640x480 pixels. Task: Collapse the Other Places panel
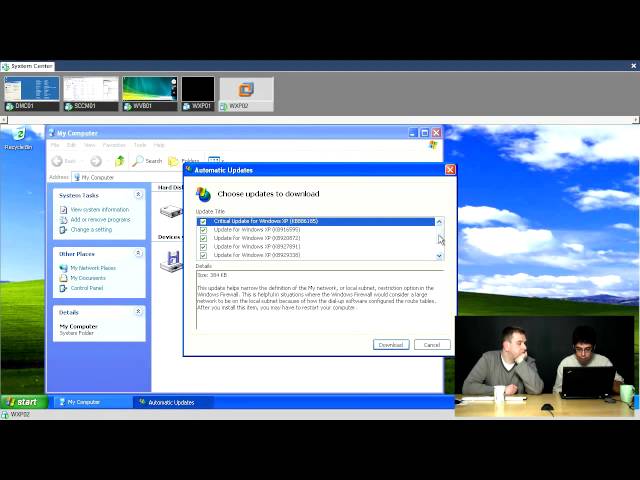(138, 253)
